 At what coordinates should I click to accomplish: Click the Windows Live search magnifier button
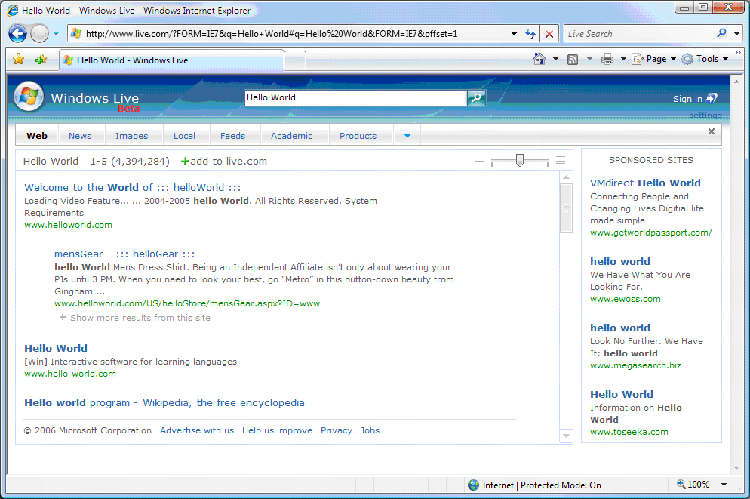coord(476,98)
